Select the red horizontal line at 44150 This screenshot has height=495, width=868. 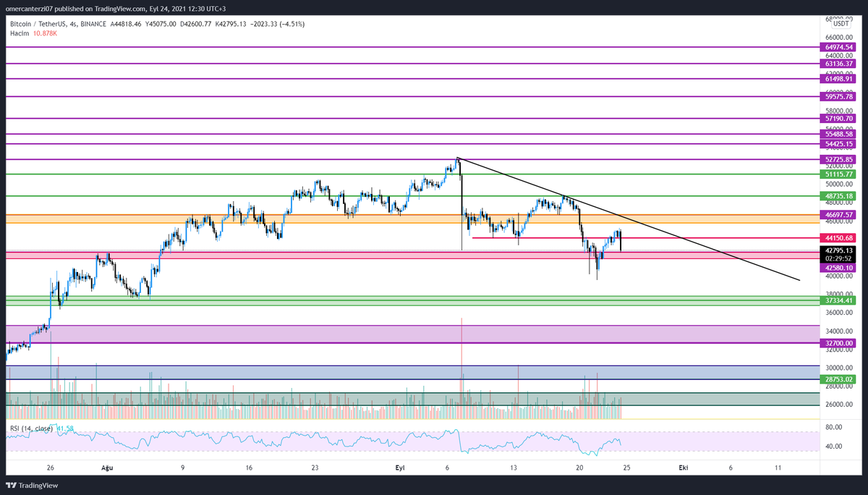click(646, 237)
